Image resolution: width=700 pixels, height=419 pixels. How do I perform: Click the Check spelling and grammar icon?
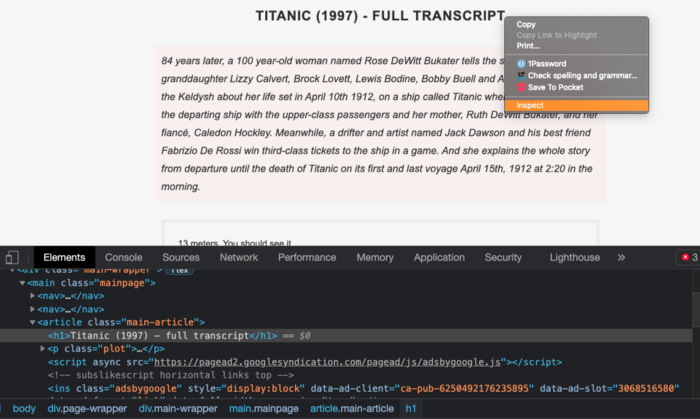pyautogui.click(x=521, y=75)
